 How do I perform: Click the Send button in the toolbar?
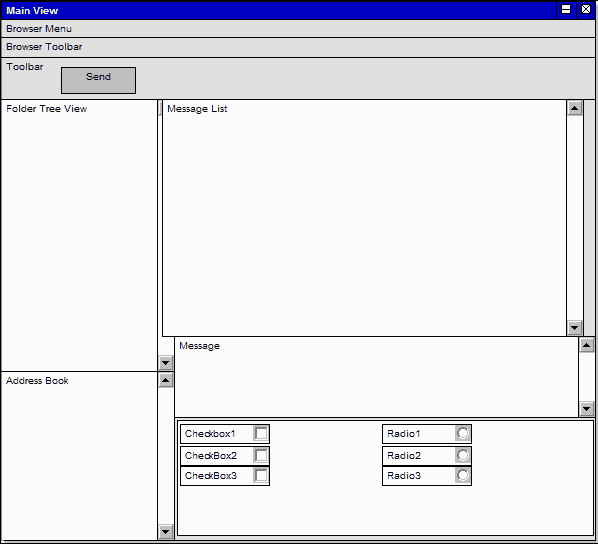pos(98,80)
